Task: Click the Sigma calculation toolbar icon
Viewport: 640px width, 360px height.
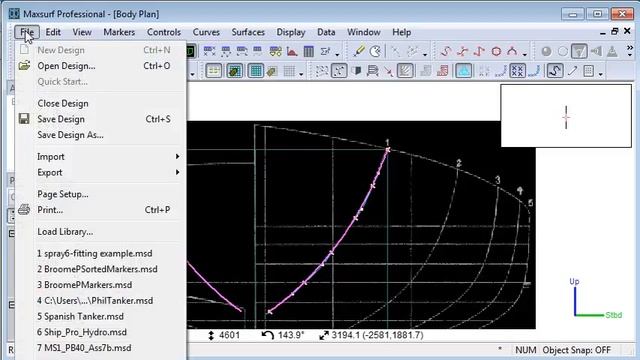Action: click(325, 51)
